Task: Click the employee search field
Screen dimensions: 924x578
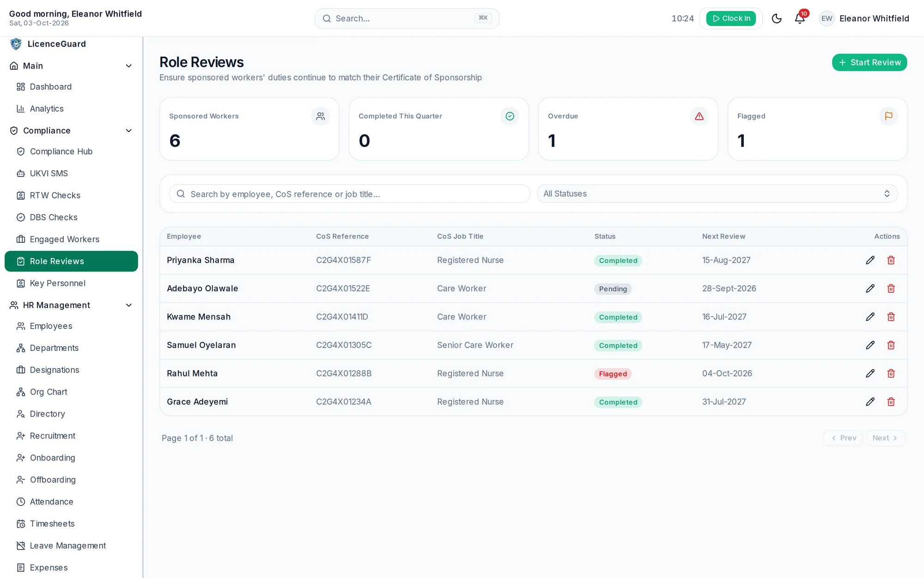Action: [349, 194]
